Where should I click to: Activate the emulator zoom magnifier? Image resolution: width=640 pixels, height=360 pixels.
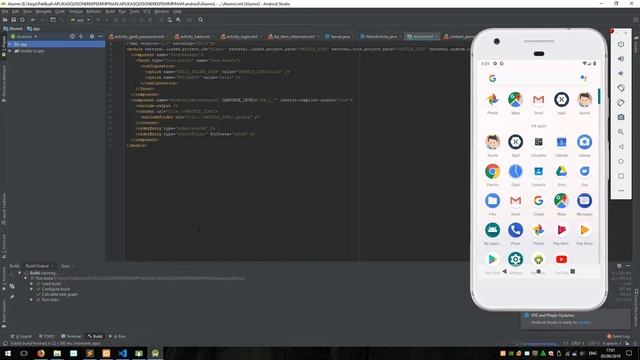[621, 132]
